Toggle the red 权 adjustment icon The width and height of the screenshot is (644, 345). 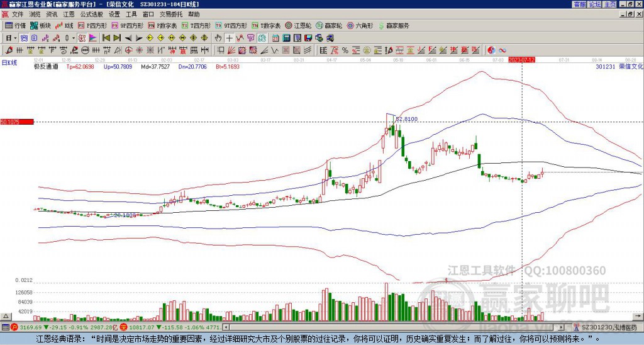82,38
